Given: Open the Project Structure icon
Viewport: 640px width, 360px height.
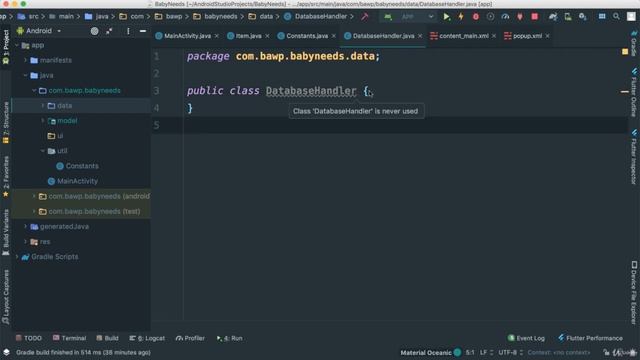Looking at the screenshot, I should click(x=602, y=17).
